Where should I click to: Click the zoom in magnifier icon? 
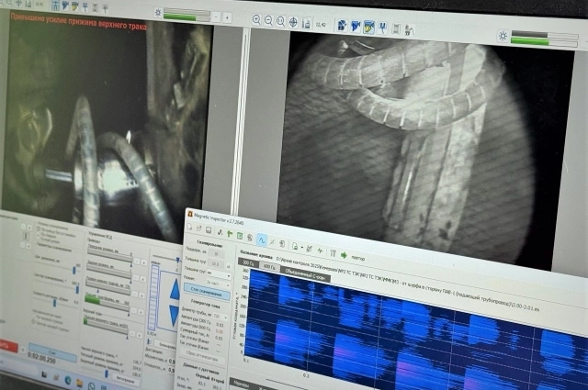click(x=254, y=19)
